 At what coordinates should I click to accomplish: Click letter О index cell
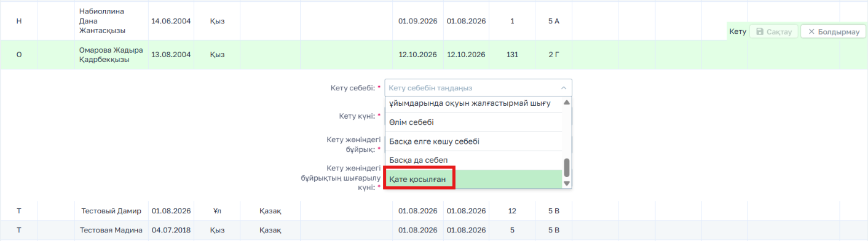[x=18, y=55]
